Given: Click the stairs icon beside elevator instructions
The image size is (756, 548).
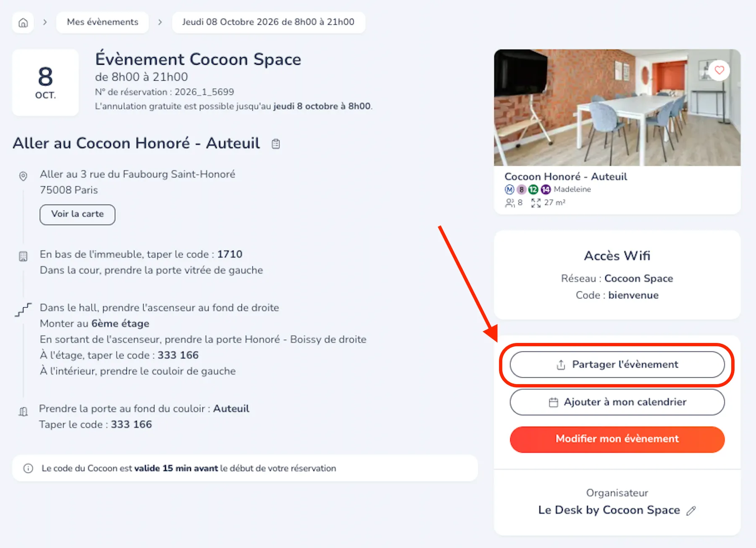Looking at the screenshot, I should click(23, 310).
